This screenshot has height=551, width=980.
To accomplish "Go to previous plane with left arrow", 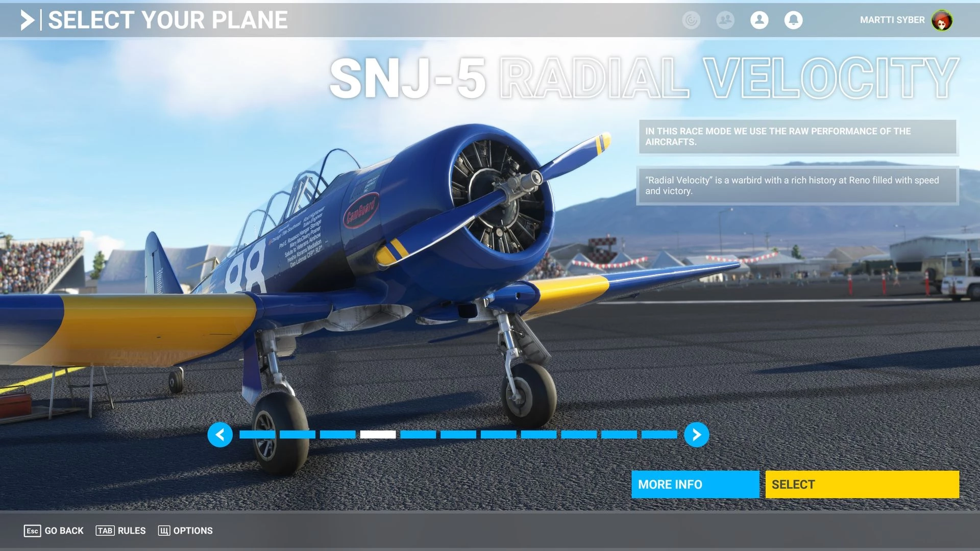I will coord(220,435).
